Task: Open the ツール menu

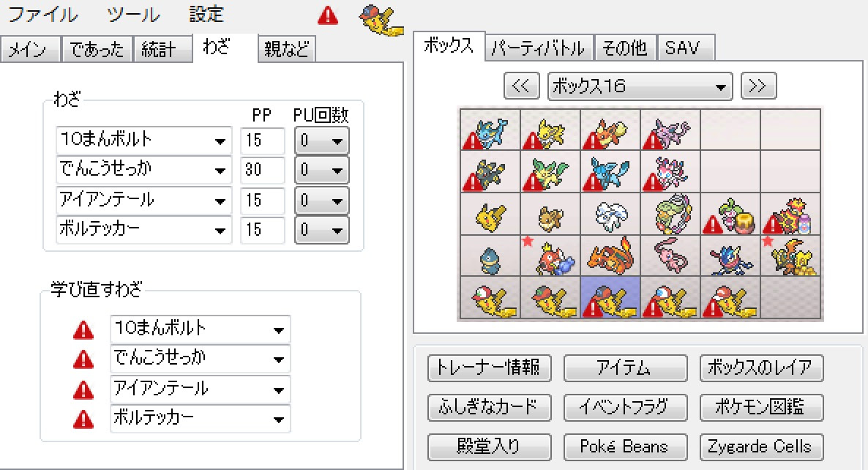Action: coord(133,15)
